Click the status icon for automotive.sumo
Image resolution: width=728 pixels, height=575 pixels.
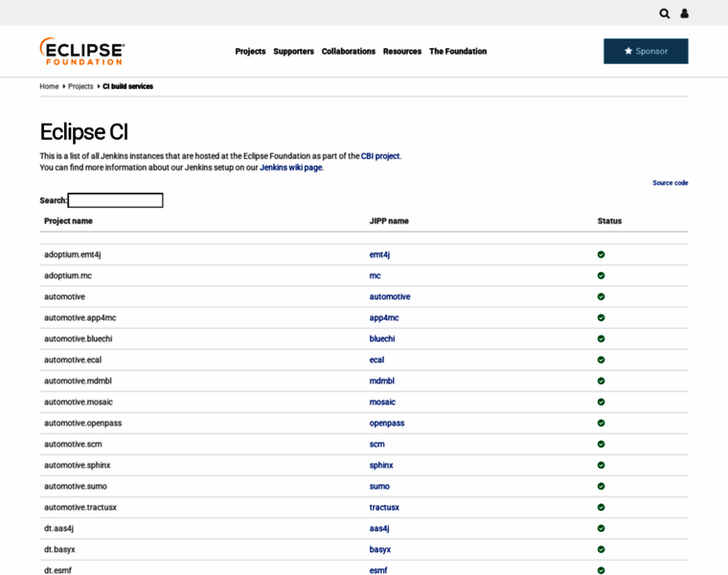coord(601,486)
